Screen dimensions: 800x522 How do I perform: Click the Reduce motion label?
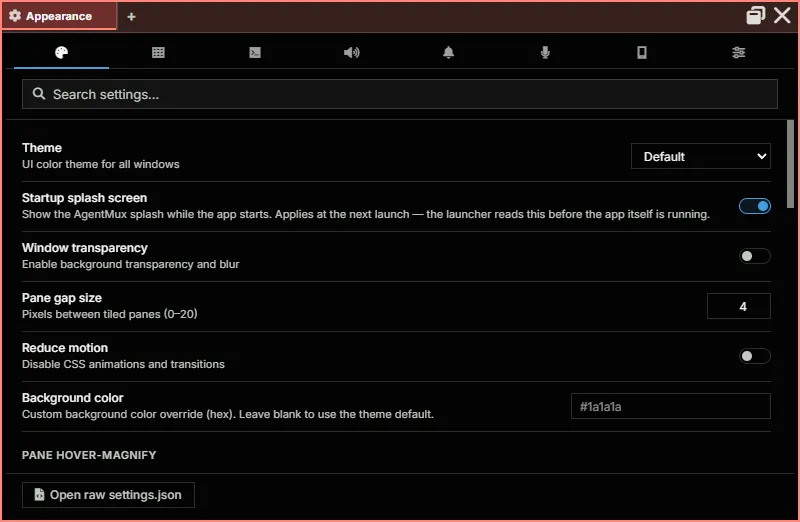pyautogui.click(x=65, y=348)
